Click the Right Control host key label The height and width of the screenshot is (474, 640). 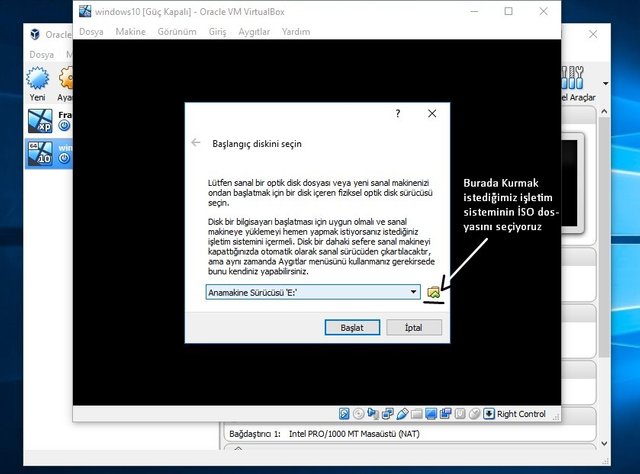[x=521, y=414]
